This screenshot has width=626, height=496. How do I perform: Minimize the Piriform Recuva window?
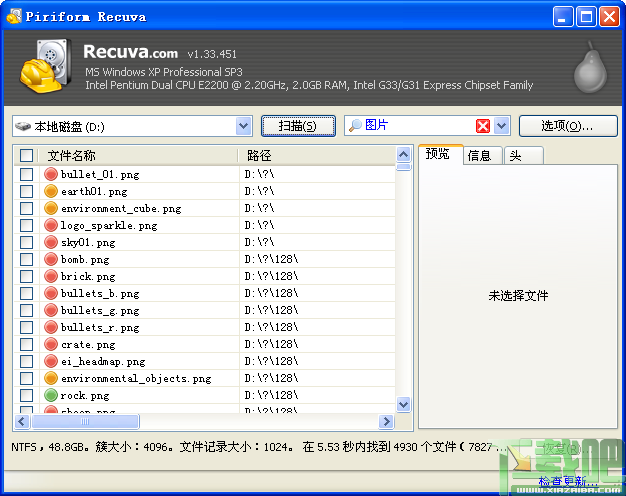click(563, 17)
